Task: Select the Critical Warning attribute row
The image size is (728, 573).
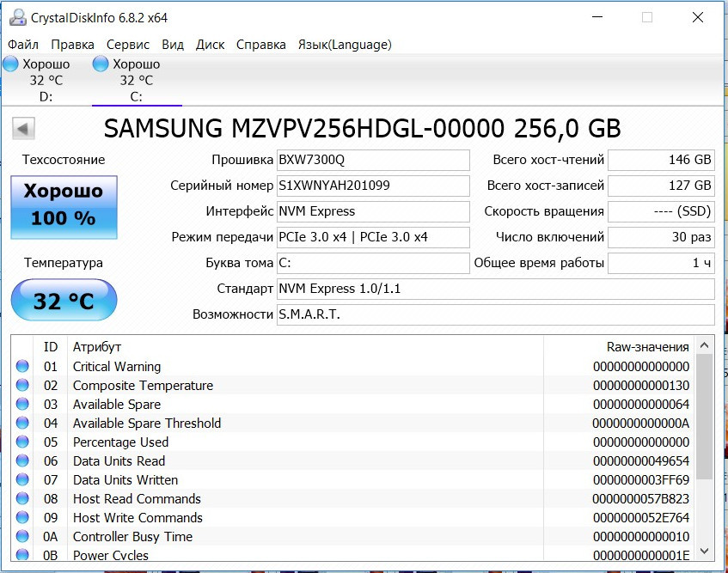Action: (x=353, y=367)
